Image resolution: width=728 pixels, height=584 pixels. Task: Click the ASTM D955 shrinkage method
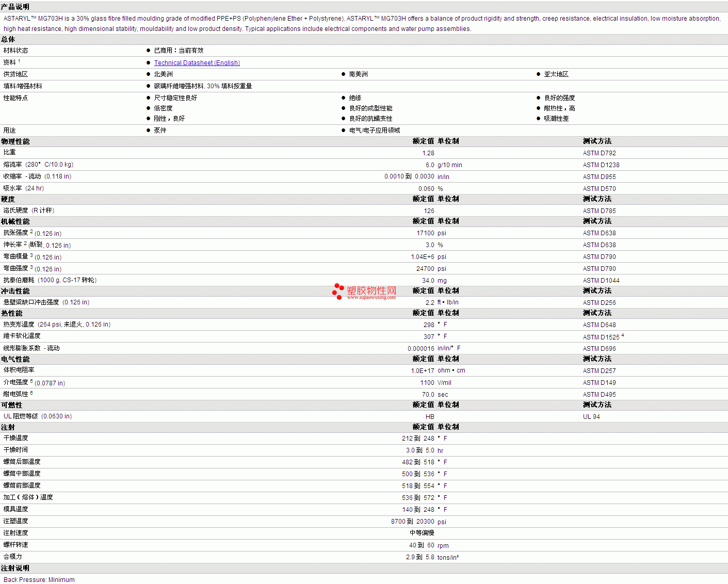(600, 177)
